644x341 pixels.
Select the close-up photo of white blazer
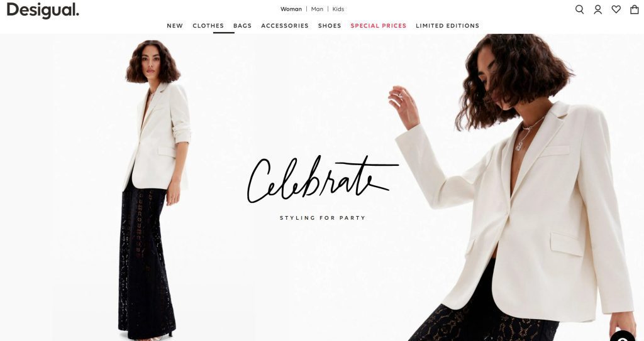point(513,188)
